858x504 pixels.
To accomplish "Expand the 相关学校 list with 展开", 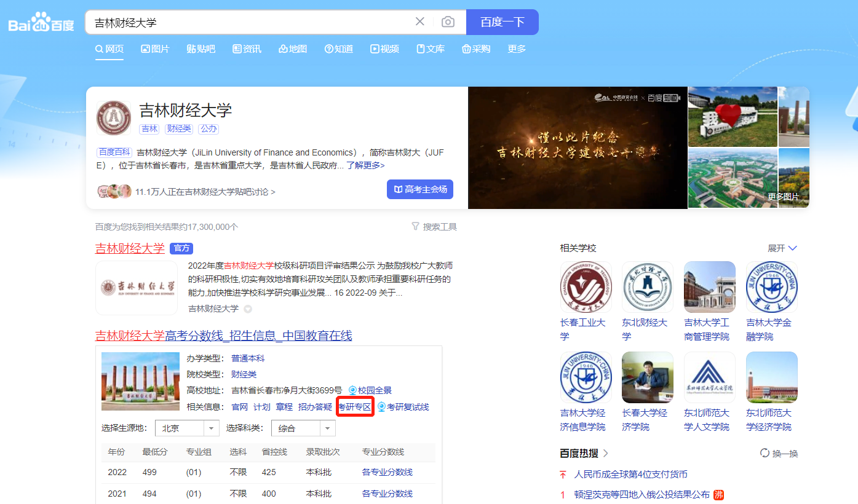I will click(x=782, y=248).
